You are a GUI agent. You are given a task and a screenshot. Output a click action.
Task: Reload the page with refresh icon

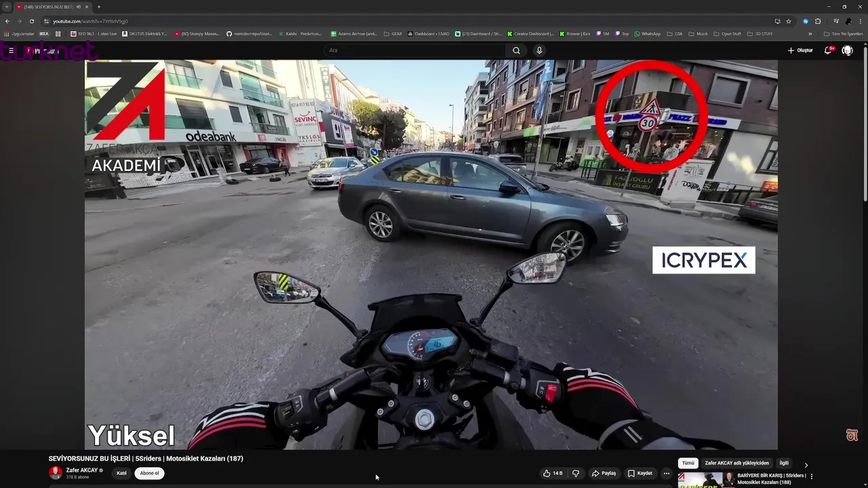pyautogui.click(x=31, y=21)
